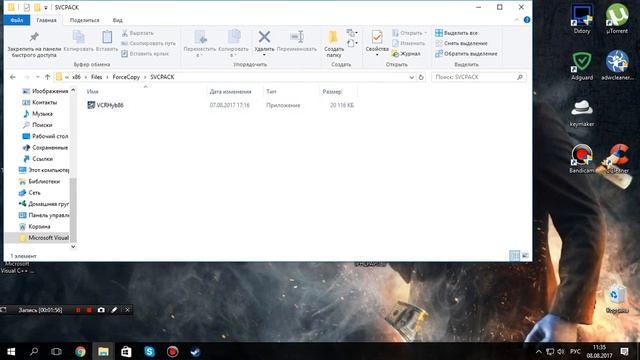Choose Скопировать путь (Copy path)
The image size is (640, 360).
coord(149,43)
